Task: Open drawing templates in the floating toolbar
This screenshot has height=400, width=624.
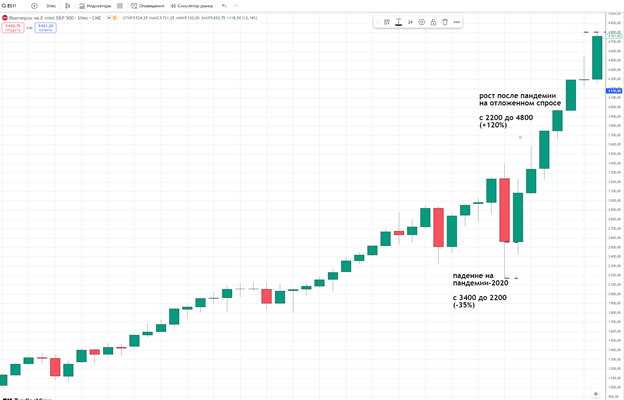Action: pos(386,22)
